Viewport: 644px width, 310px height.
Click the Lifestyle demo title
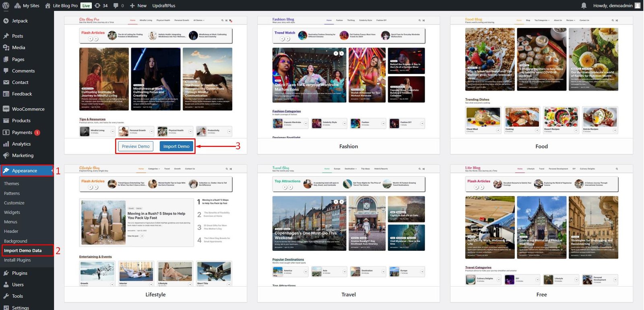pyautogui.click(x=156, y=295)
